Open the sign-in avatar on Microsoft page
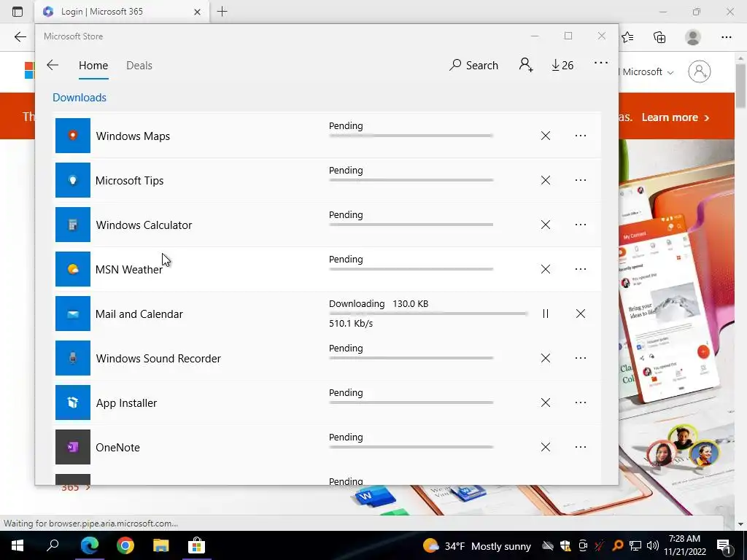The image size is (747, 560). tap(699, 71)
